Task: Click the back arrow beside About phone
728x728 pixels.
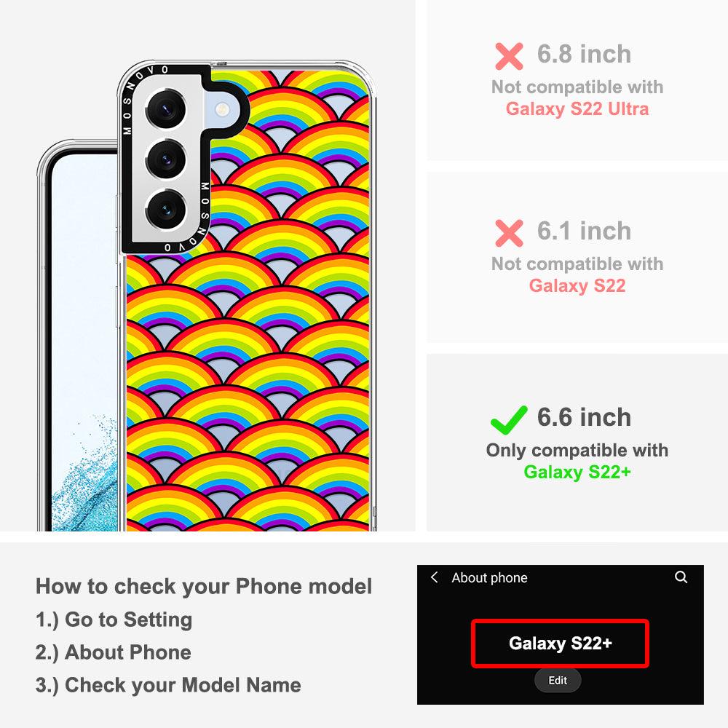Action: (x=434, y=577)
